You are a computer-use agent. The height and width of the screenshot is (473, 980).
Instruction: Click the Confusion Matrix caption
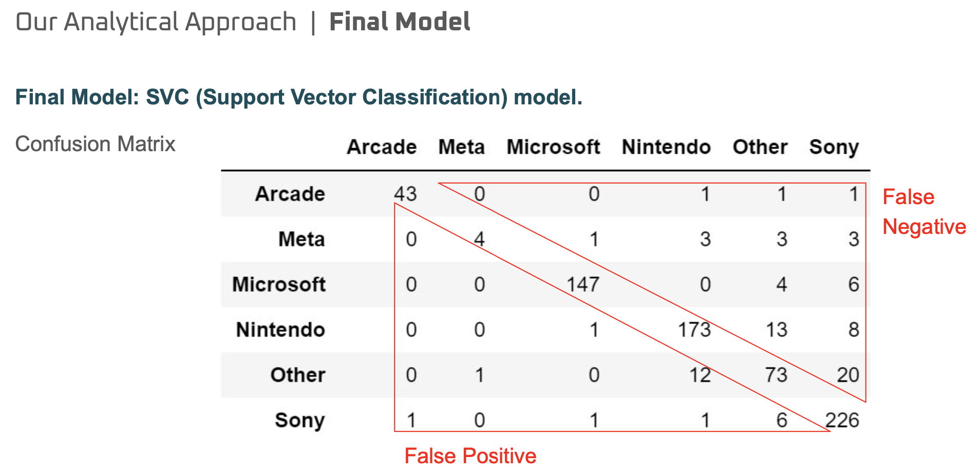click(96, 144)
